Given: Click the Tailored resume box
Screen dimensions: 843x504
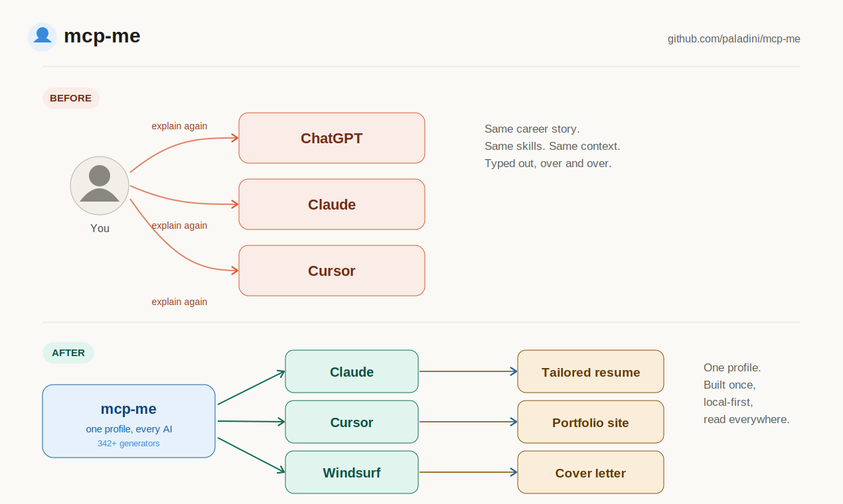Looking at the screenshot, I should (591, 371).
